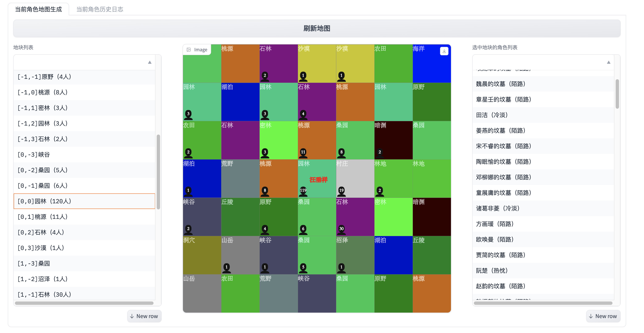The height and width of the screenshot is (333, 644).
Task: Select 欧唤曼（陌路） in the character list
Action: tap(543, 239)
